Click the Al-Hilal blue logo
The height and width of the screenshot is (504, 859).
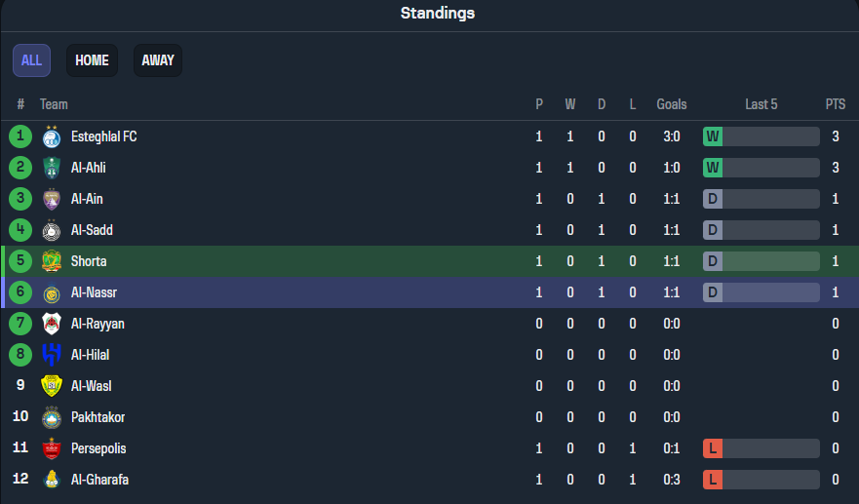[52, 355]
